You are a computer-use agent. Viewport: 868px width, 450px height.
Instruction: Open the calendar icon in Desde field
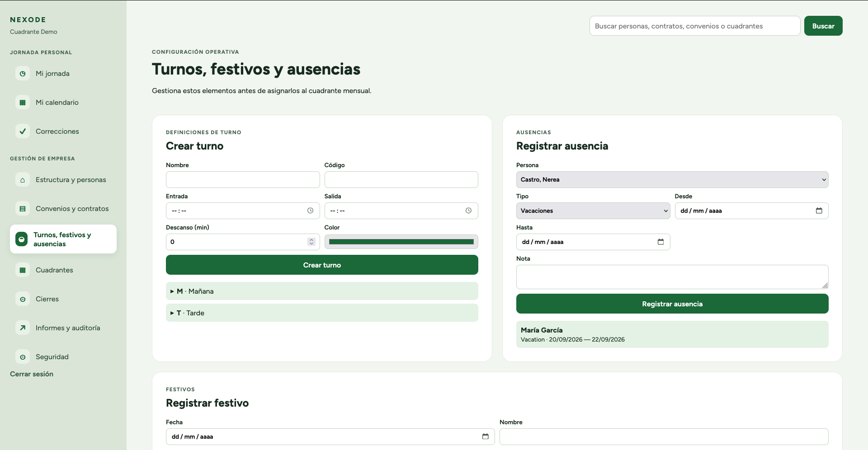point(819,211)
